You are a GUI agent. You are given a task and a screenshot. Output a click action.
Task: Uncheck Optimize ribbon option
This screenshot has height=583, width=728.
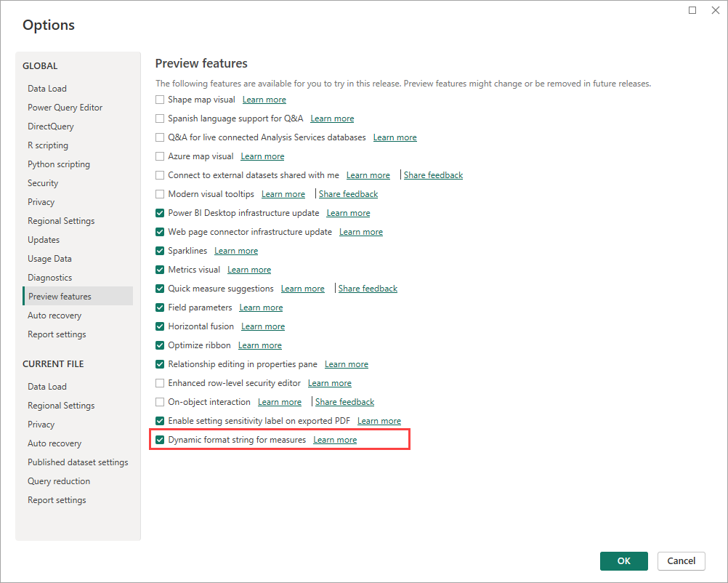coord(160,345)
